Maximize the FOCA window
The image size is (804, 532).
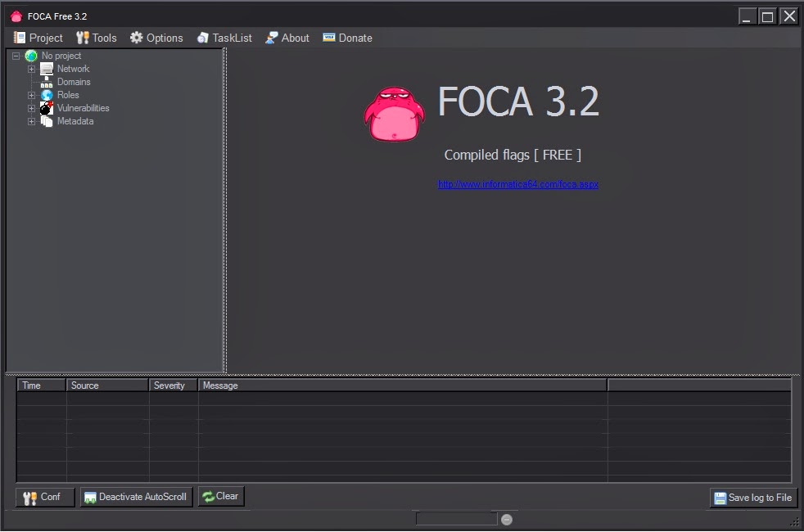coord(768,17)
